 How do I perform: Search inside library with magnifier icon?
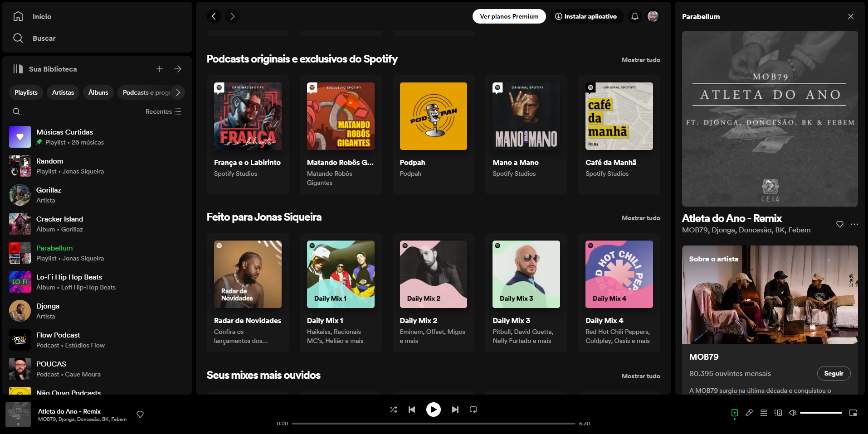point(16,111)
